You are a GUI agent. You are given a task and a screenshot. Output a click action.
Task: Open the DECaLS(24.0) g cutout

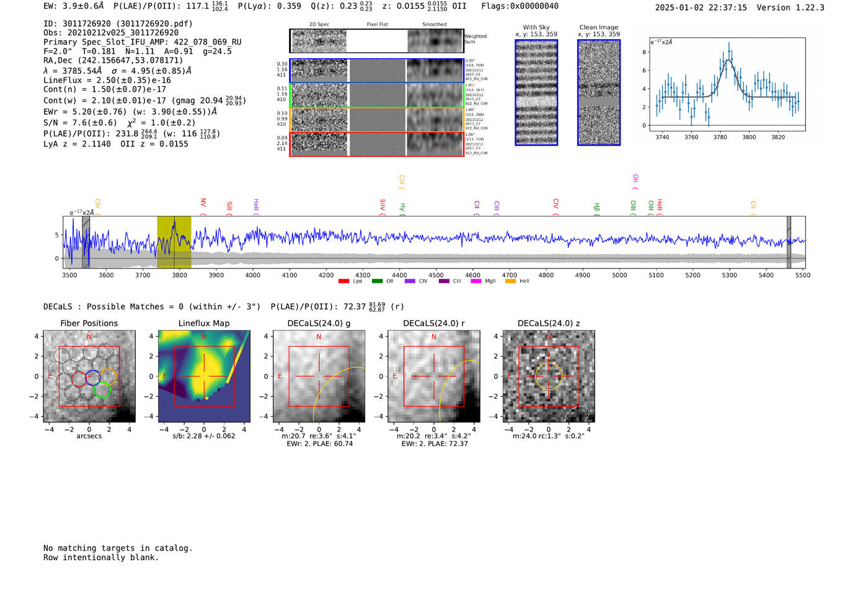tap(319, 376)
